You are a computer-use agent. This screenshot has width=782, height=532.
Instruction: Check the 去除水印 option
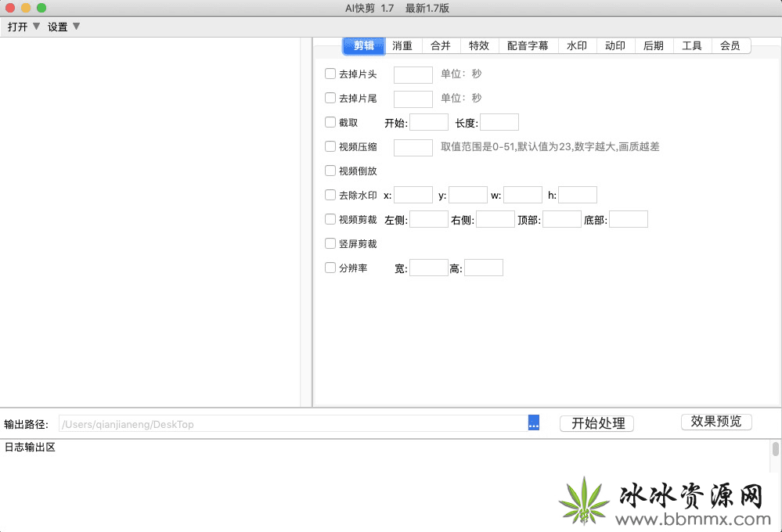tap(330, 195)
